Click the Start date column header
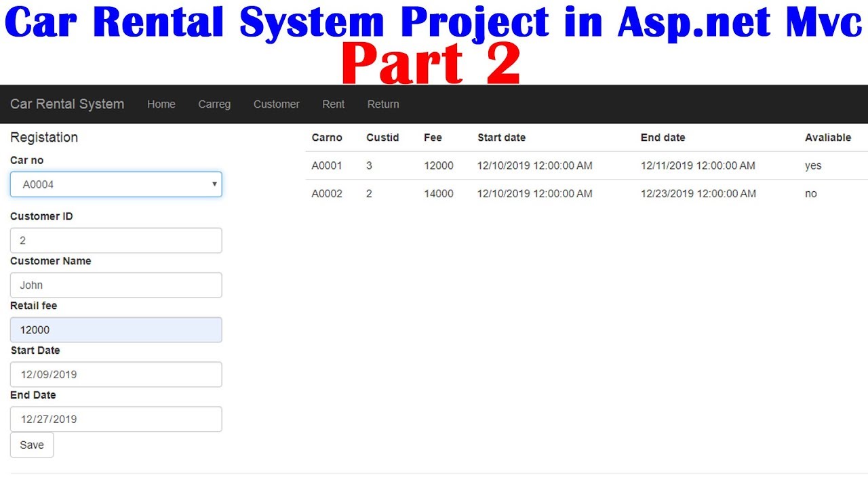 pyautogui.click(x=501, y=138)
